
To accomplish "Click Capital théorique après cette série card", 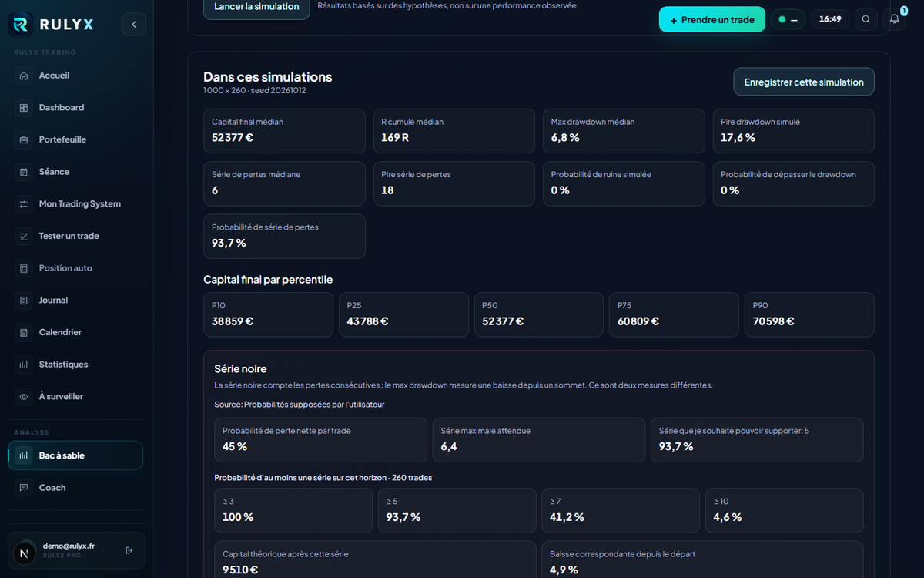I will coord(375,560).
